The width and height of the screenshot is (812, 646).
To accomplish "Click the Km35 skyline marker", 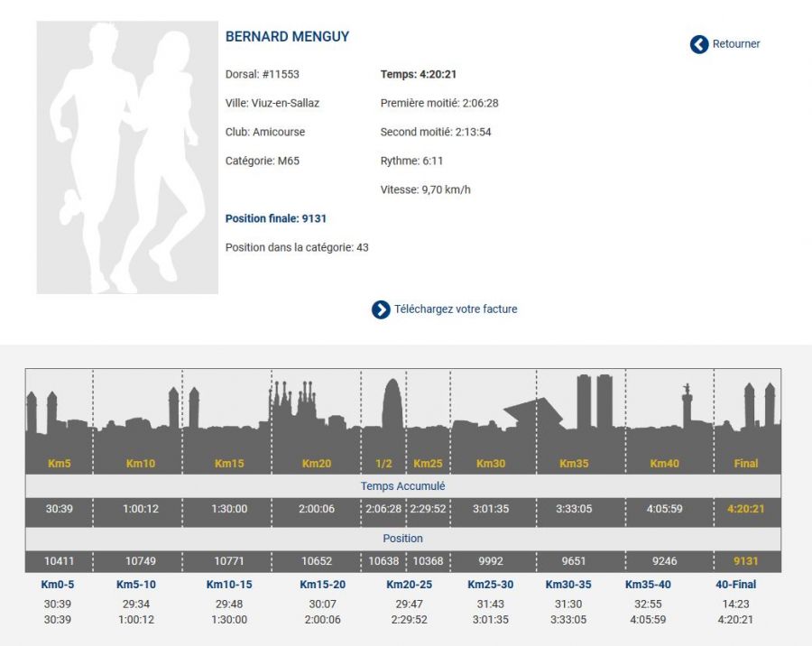I will pyautogui.click(x=574, y=464).
